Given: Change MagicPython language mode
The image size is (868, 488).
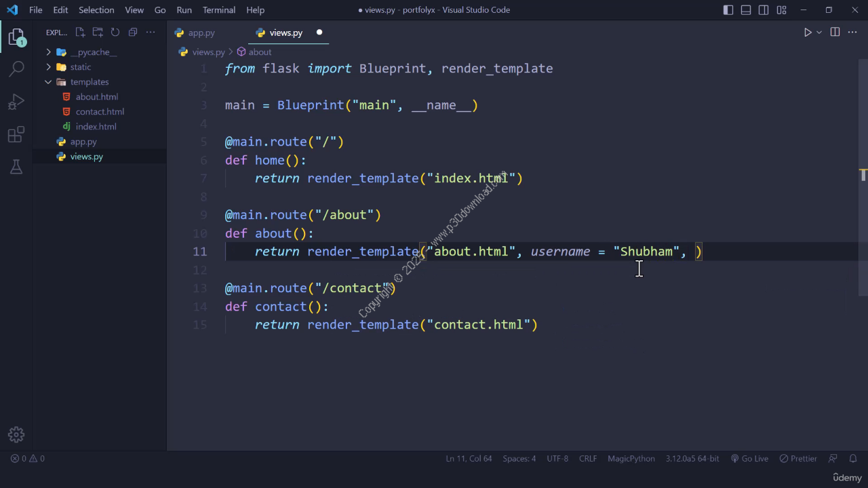Looking at the screenshot, I should 631,459.
